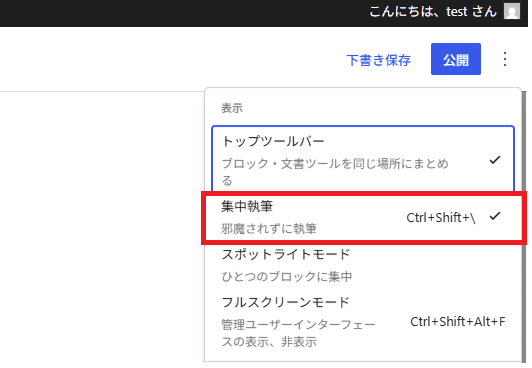Toggle the トップツールバー option
The width and height of the screenshot is (532, 368).
tap(363, 159)
